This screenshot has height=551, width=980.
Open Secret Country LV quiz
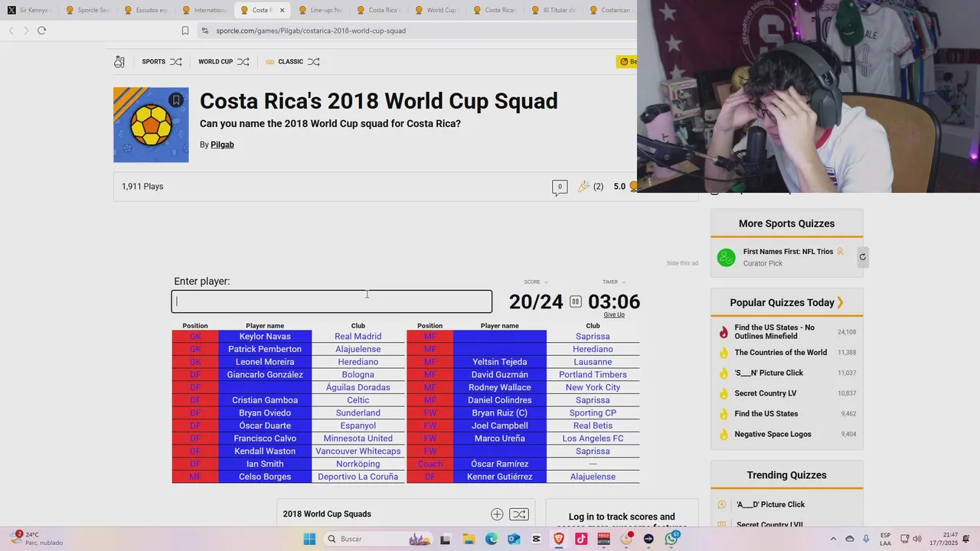tap(765, 393)
